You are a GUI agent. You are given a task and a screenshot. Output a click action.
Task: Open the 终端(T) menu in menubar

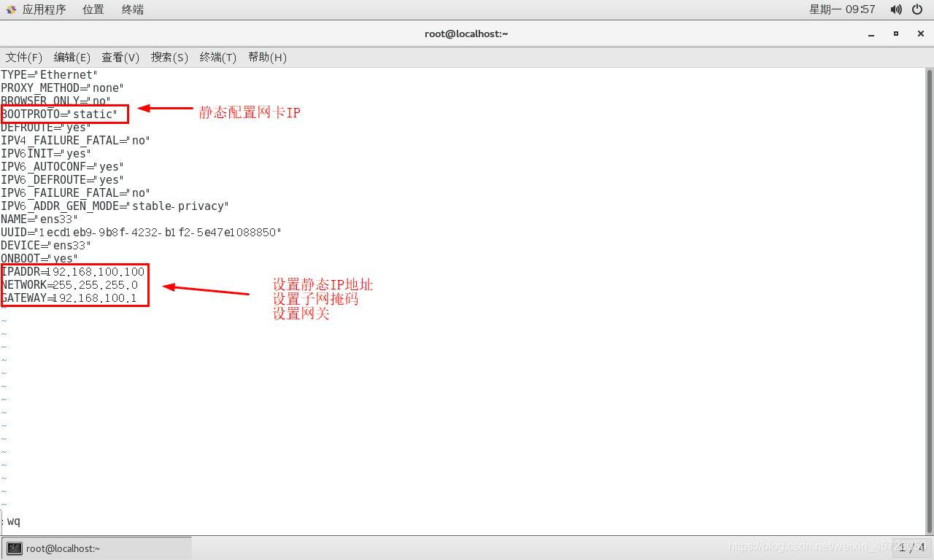(x=218, y=57)
